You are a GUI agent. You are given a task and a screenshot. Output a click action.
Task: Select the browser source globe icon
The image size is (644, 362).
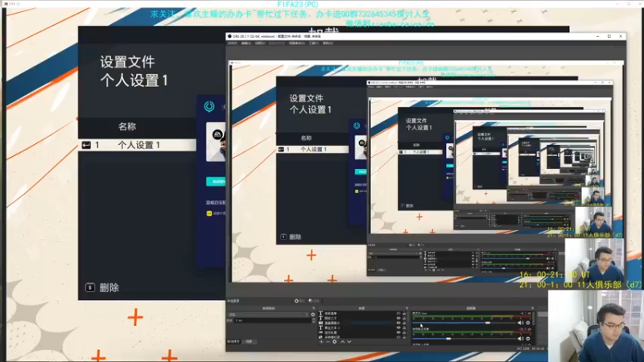[x=320, y=337]
